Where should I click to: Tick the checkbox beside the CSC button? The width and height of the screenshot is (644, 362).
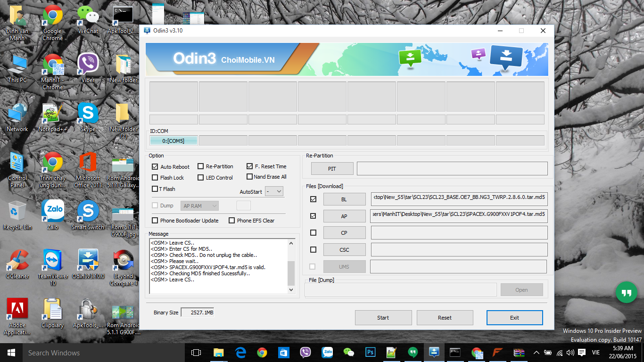click(313, 249)
